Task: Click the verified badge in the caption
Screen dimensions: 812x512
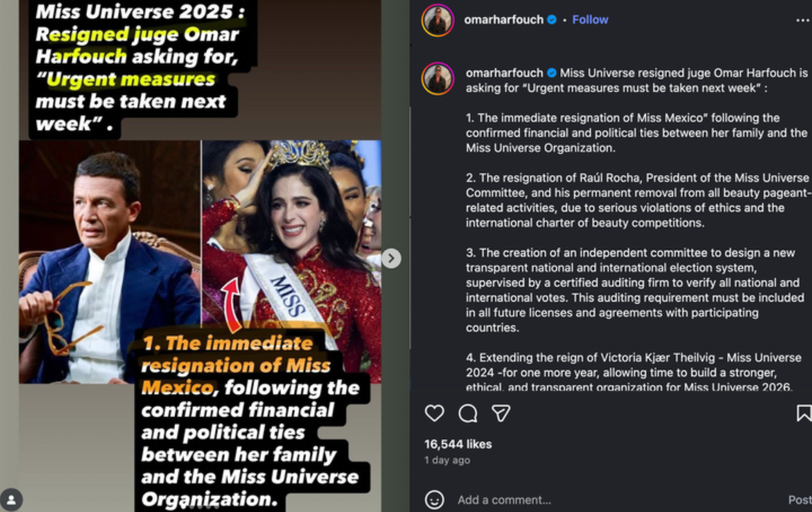Action: [552, 73]
